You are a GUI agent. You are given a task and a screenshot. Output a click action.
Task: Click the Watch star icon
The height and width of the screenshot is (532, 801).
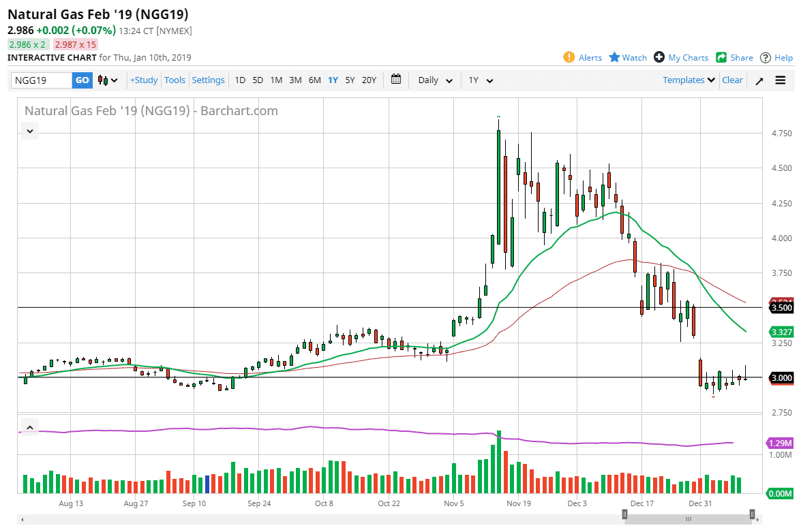coord(614,57)
